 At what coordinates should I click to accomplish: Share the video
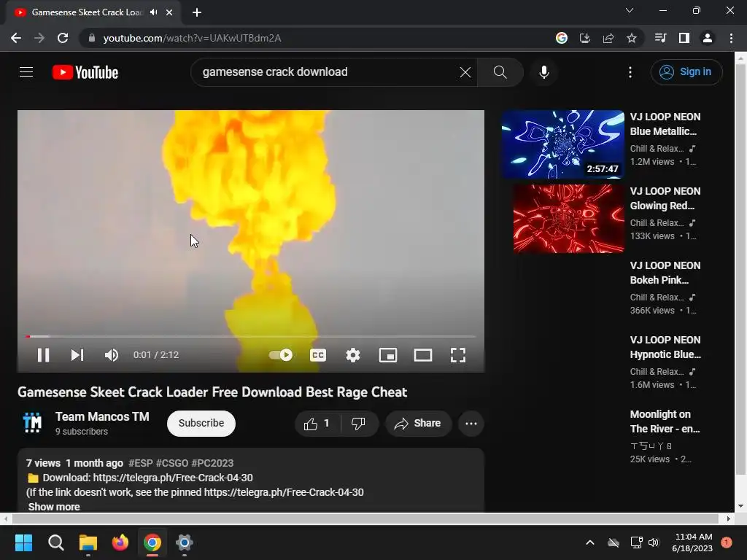click(x=418, y=424)
